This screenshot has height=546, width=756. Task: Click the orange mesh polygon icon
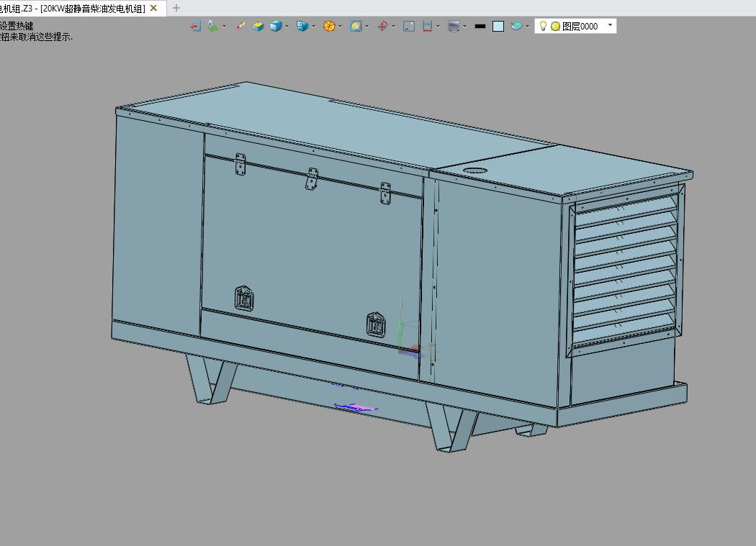point(329,26)
